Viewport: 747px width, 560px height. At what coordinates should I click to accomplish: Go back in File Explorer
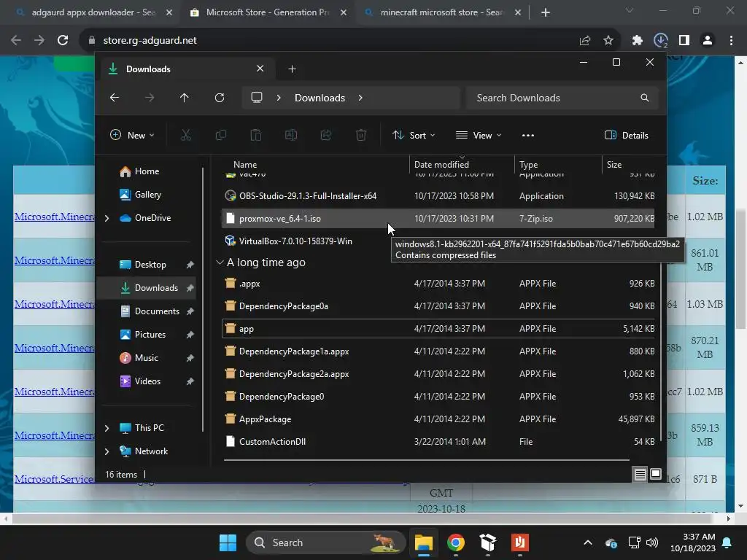pyautogui.click(x=115, y=98)
